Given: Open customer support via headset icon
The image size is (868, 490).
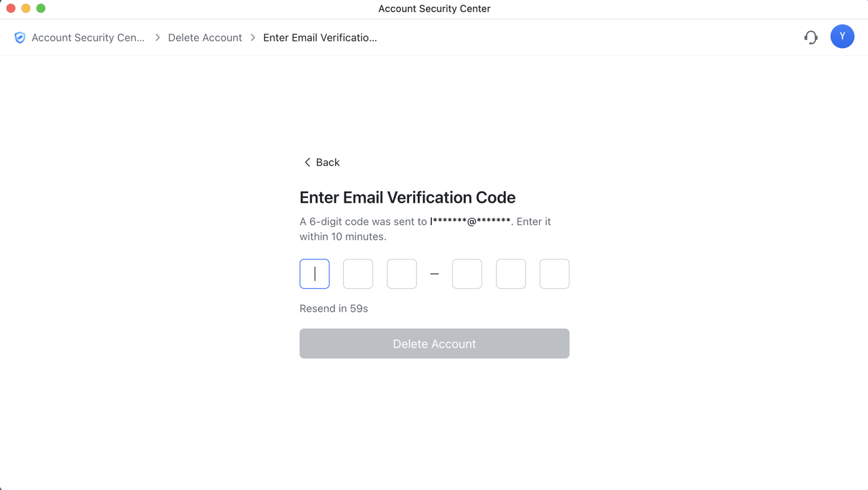Looking at the screenshot, I should [x=811, y=37].
